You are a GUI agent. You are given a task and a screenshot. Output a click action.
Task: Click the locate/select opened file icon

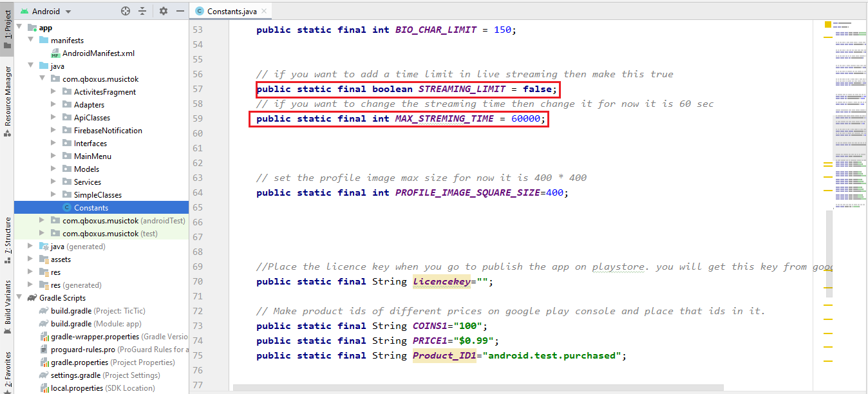[x=126, y=11]
